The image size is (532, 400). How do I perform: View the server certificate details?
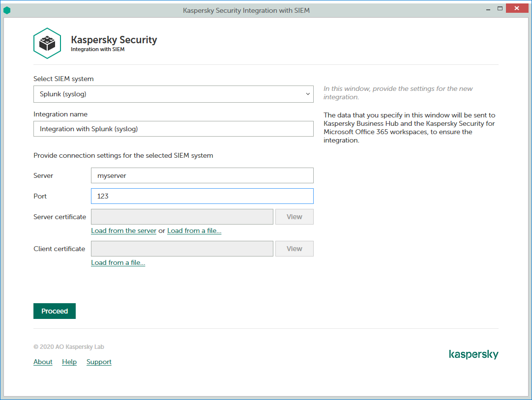point(294,216)
